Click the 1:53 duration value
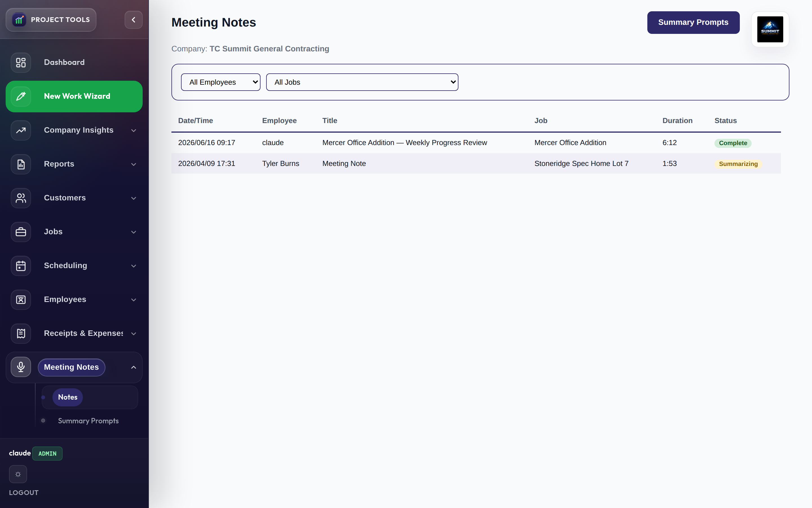 669,164
